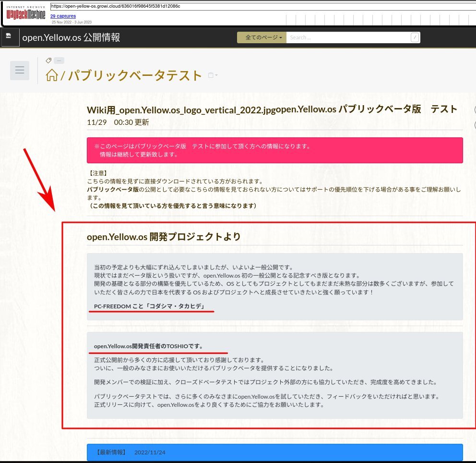The width and height of the screenshot is (476, 463).
Task: Click the bold line (この情報を見て頂いている方を優先する
Action: (x=173, y=206)
